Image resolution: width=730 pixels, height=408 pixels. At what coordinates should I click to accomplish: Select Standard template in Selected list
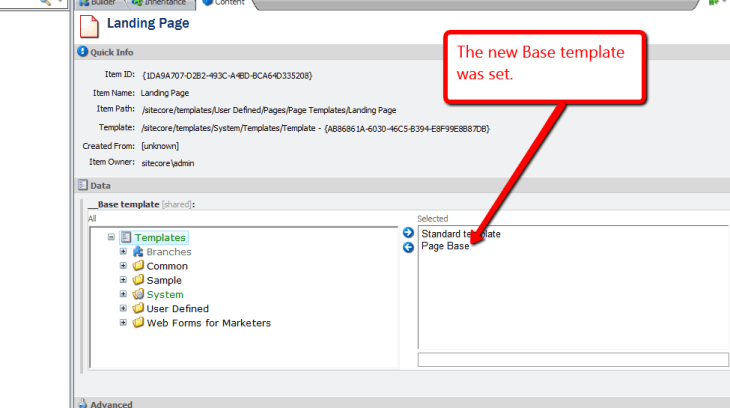(461, 234)
